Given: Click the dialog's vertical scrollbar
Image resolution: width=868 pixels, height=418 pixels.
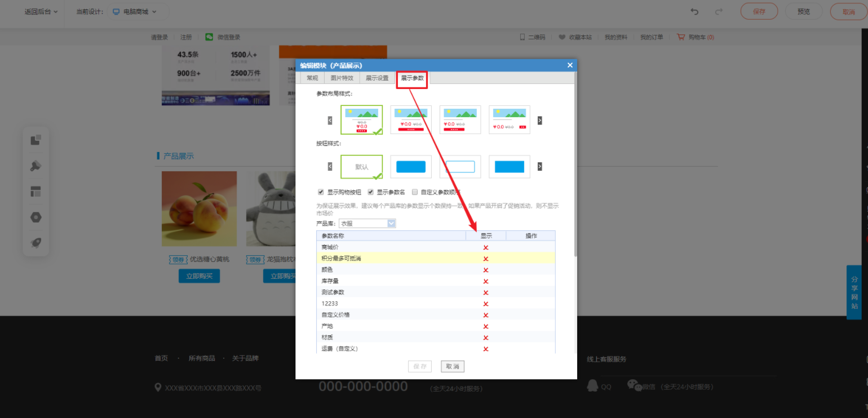Looking at the screenshot, I should click(x=575, y=163).
